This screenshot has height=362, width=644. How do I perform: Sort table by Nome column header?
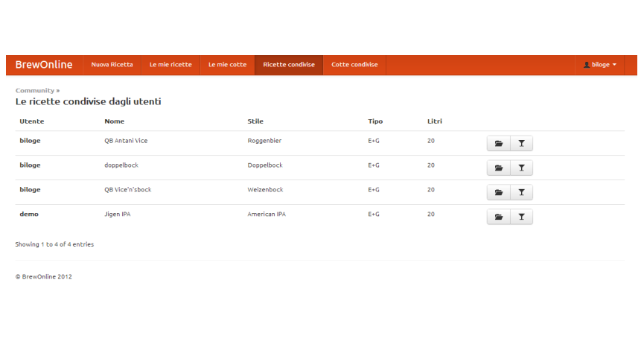click(x=114, y=121)
